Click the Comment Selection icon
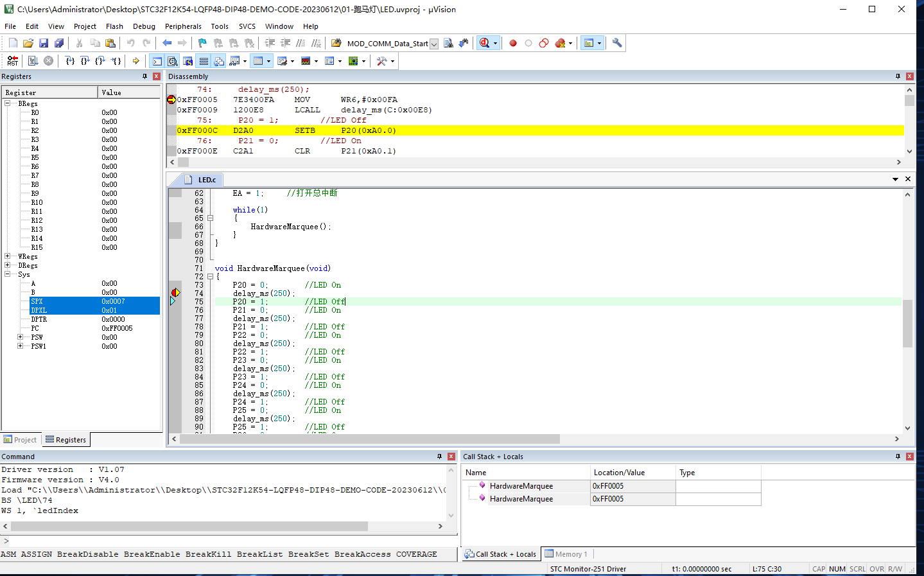The width and height of the screenshot is (924, 576). pyautogui.click(x=301, y=43)
